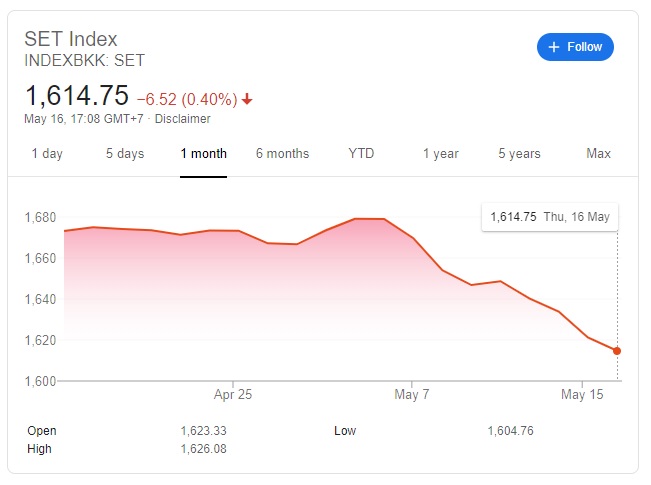This screenshot has height=485, width=651.
Task: Select the 1 year tab
Action: point(440,154)
